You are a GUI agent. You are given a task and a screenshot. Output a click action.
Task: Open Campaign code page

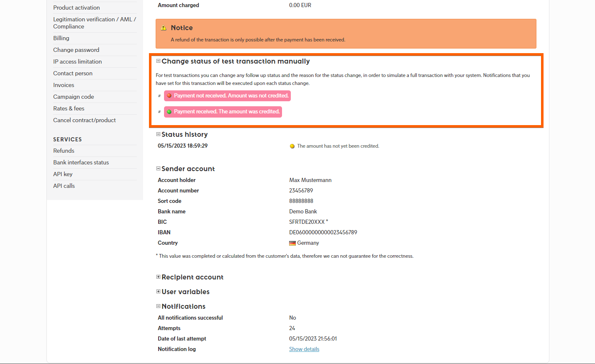point(74,97)
